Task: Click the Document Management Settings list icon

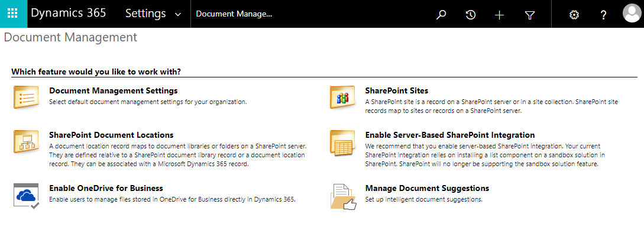Action: (26, 98)
